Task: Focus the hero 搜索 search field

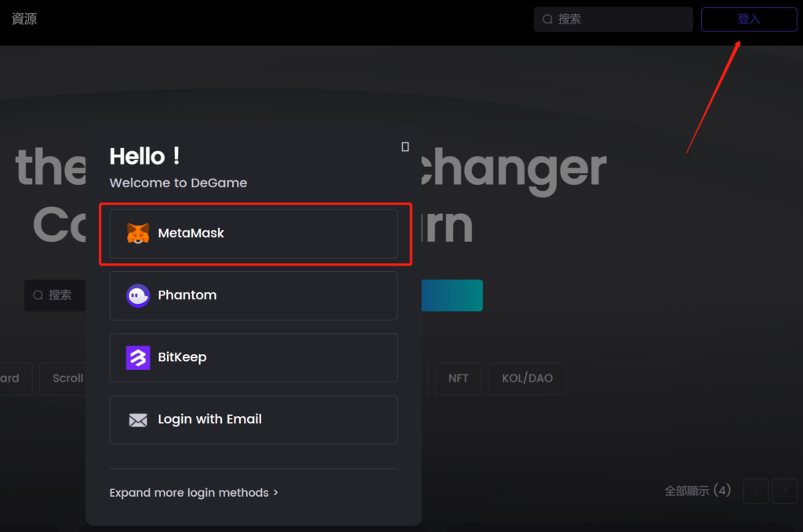Action: [55, 295]
